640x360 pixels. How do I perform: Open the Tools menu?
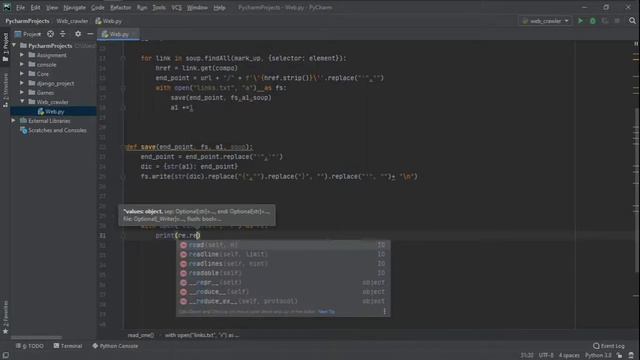point(159,7)
